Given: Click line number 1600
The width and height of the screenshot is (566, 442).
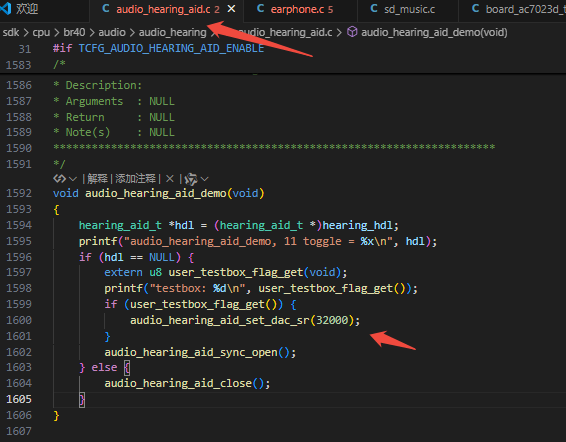Looking at the screenshot, I should coord(19,320).
